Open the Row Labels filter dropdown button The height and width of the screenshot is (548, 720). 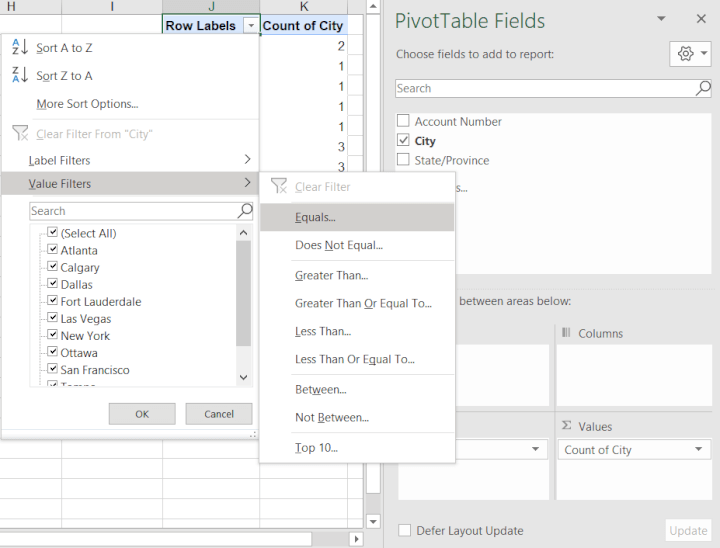[250, 26]
